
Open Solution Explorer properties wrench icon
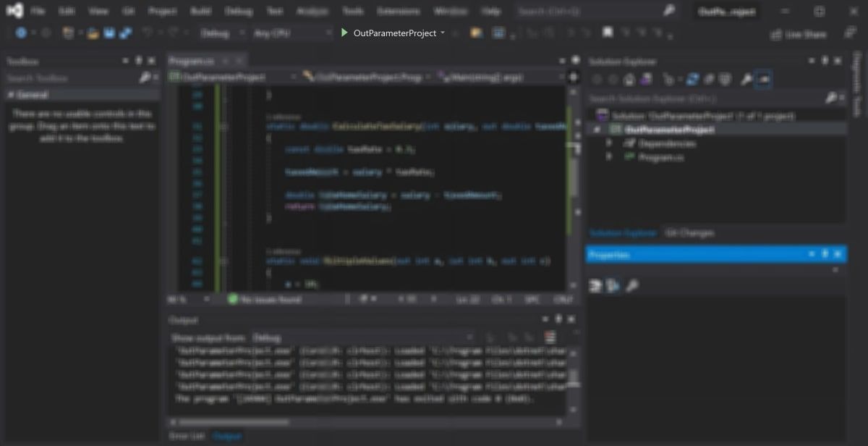point(746,79)
